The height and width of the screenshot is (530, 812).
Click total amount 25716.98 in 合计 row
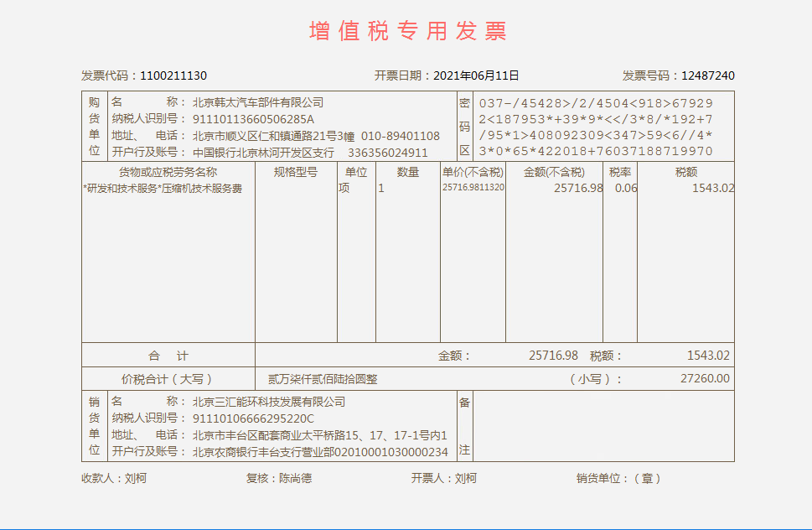click(553, 356)
